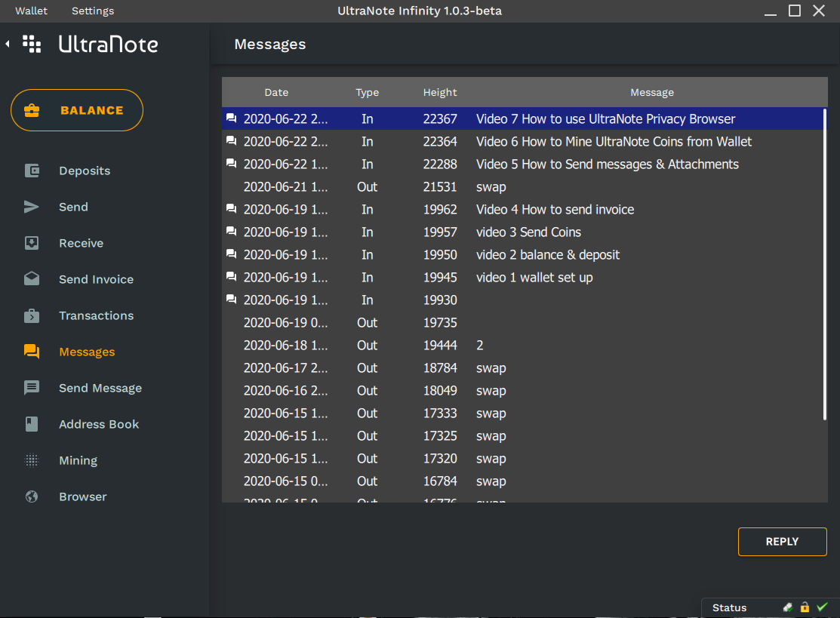Click height value 18049
This screenshot has width=840, height=618.
[440, 390]
